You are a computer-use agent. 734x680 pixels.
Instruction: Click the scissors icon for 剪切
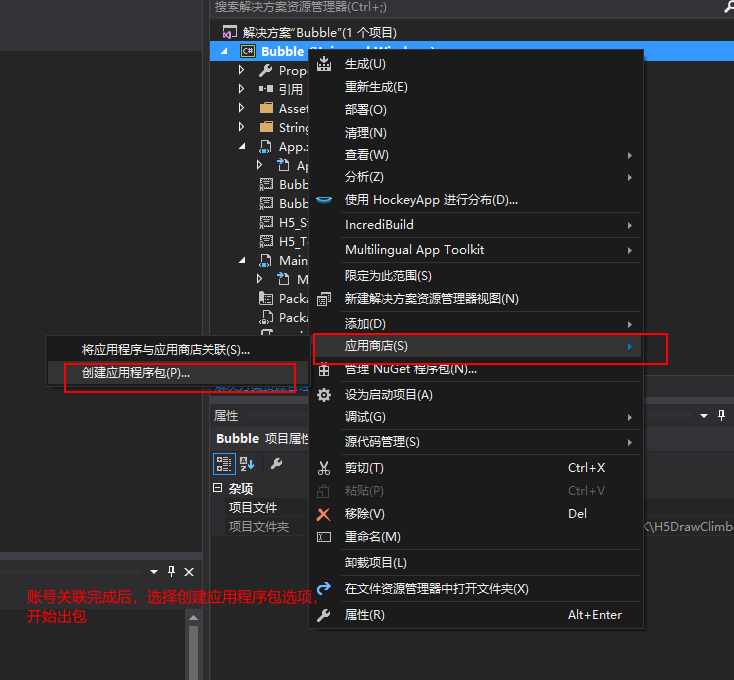[x=323, y=468]
